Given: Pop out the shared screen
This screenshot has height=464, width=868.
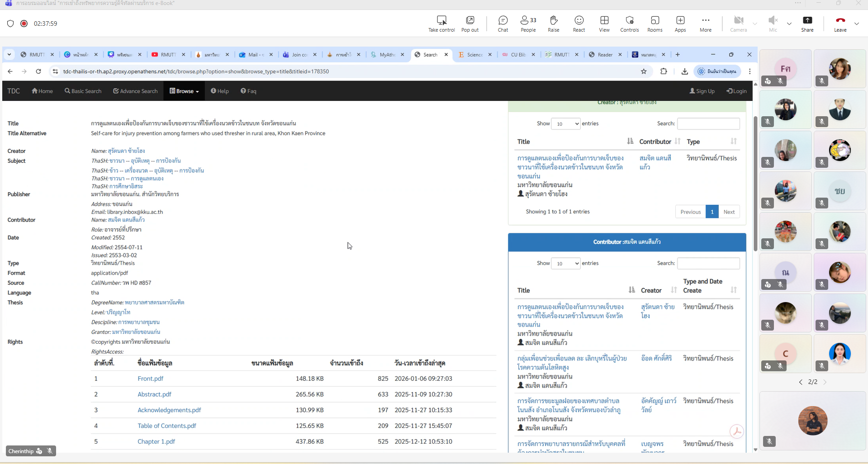Looking at the screenshot, I should [470, 24].
